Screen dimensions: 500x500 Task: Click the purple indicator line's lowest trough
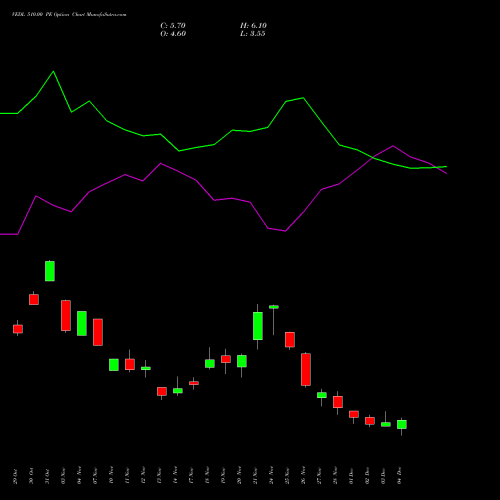pyautogui.click(x=10, y=234)
